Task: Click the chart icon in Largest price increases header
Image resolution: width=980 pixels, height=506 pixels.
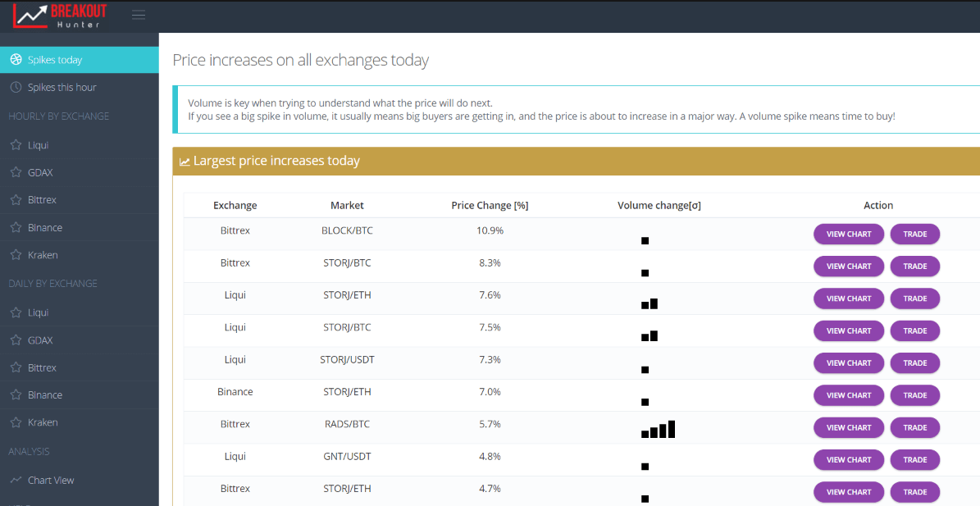Action: pos(185,162)
